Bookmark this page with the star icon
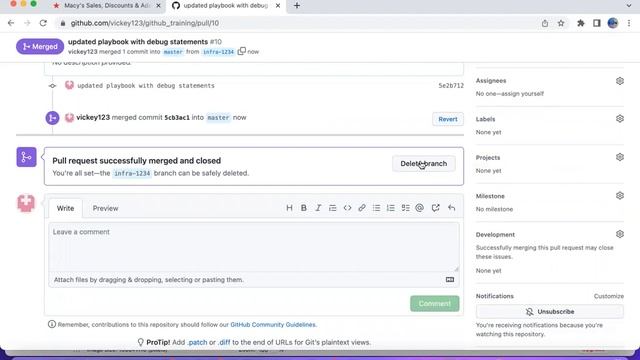 coord(561,23)
